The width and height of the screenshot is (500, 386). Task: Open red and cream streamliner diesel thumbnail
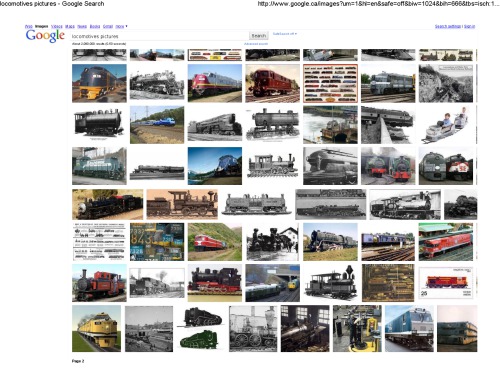tap(215, 83)
